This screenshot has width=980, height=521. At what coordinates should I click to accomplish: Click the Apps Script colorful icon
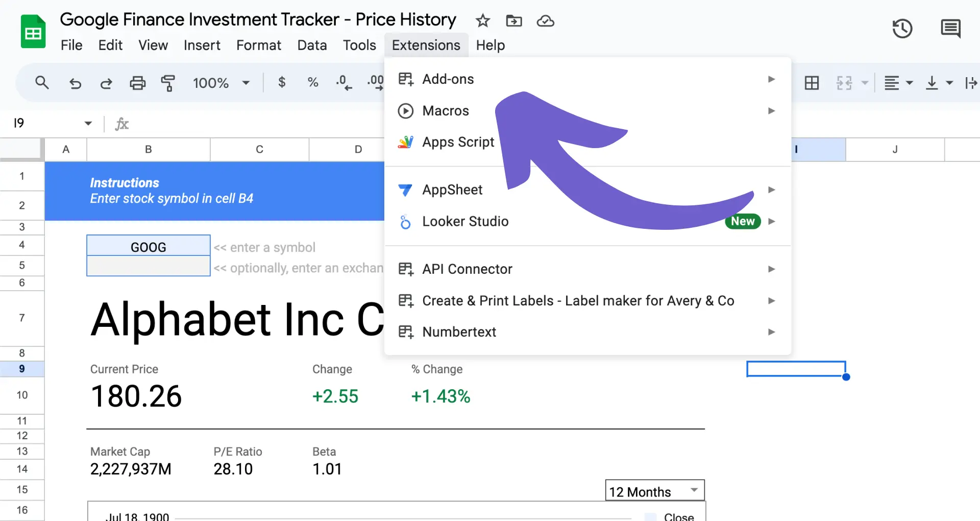(405, 142)
